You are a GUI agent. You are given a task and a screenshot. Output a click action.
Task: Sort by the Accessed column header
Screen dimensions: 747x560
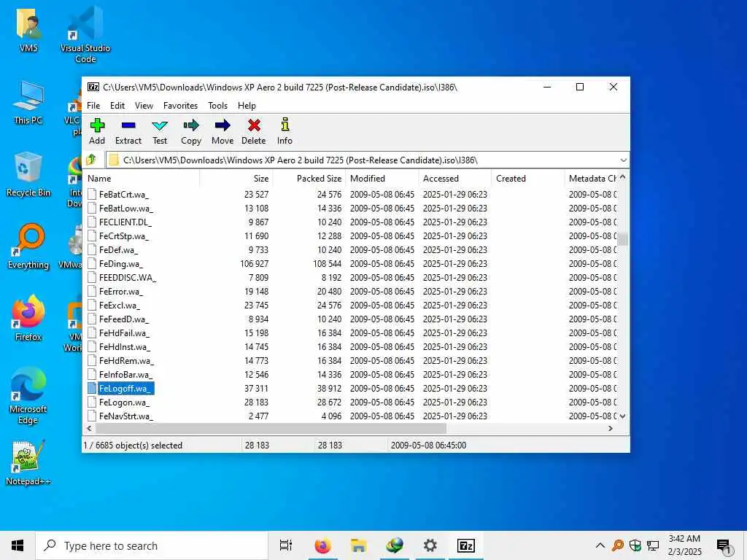[455, 179]
